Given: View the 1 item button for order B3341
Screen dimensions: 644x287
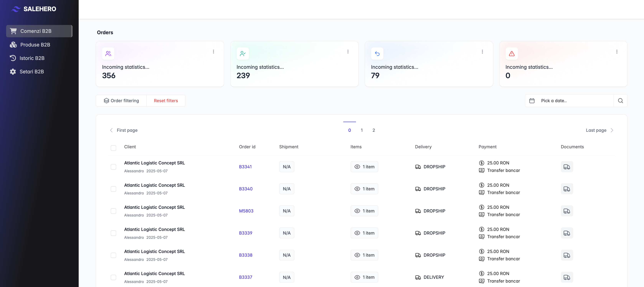Looking at the screenshot, I should (364, 167).
